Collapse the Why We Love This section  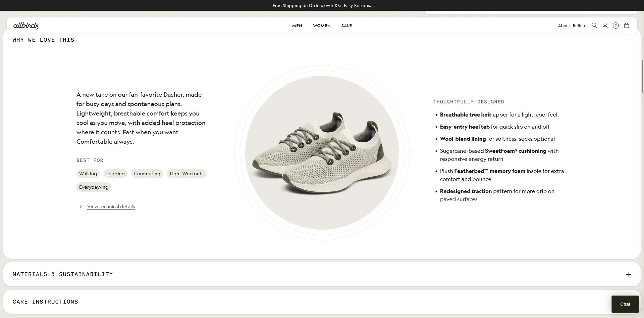[x=629, y=40]
